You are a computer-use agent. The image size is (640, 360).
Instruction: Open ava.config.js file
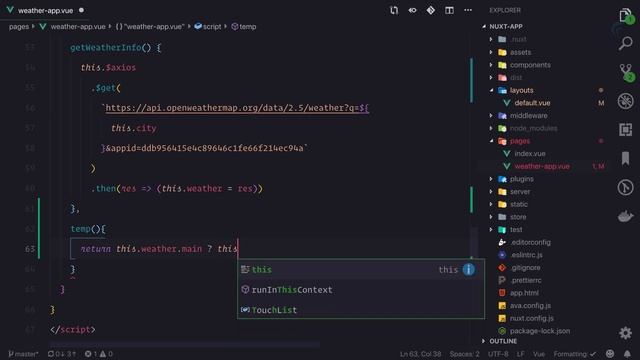tap(530, 305)
